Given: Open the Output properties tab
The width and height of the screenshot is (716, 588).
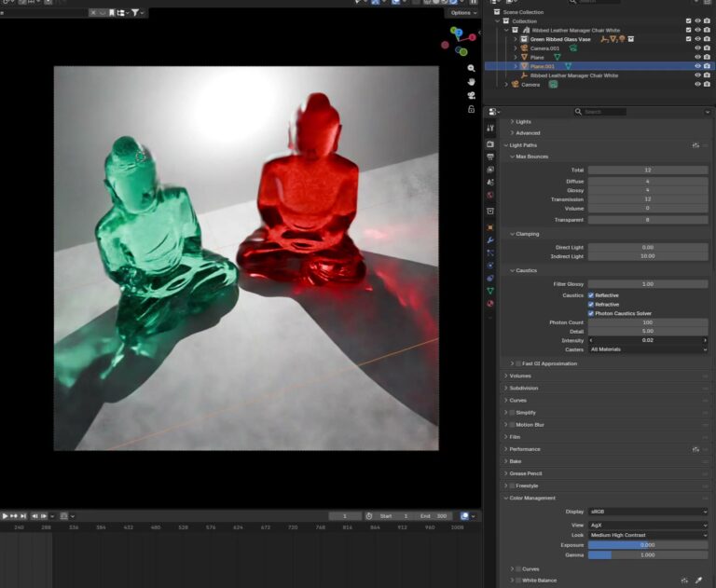Looking at the screenshot, I should [x=490, y=157].
